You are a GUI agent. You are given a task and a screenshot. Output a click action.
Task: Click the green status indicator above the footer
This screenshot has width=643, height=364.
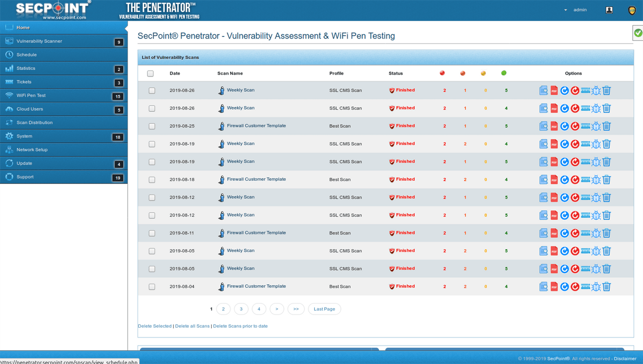coord(638,32)
